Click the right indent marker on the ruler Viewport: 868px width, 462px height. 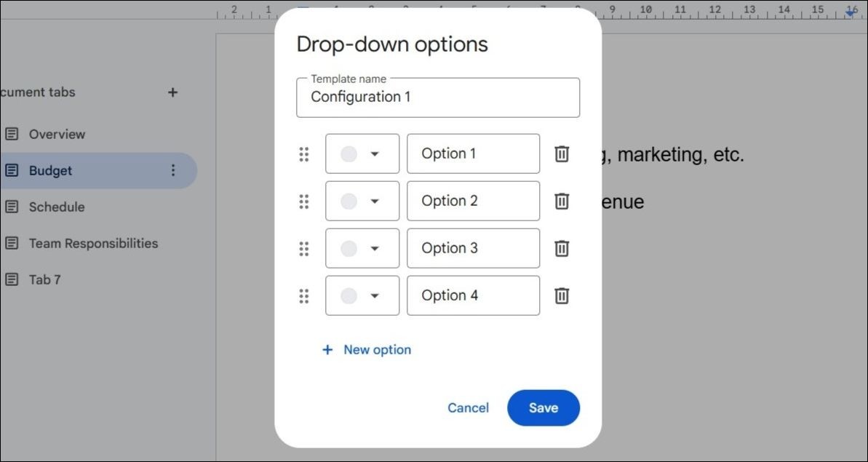click(851, 12)
